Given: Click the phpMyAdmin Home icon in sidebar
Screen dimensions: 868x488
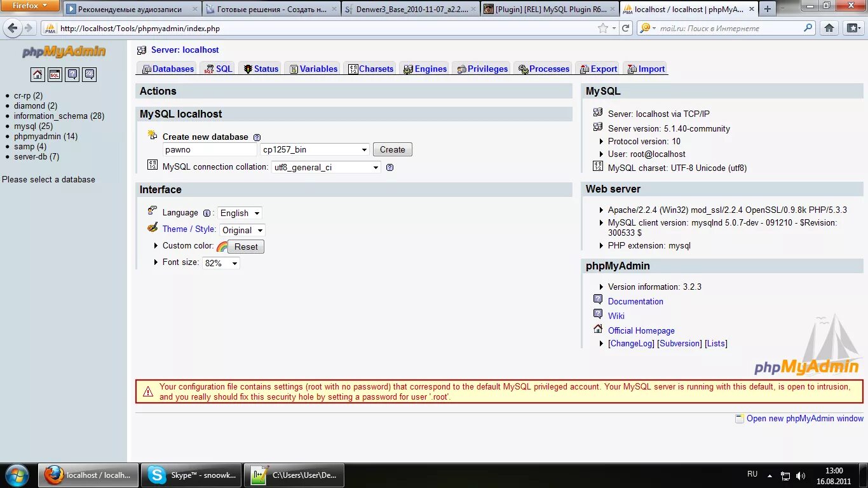Looking at the screenshot, I should pos(38,74).
